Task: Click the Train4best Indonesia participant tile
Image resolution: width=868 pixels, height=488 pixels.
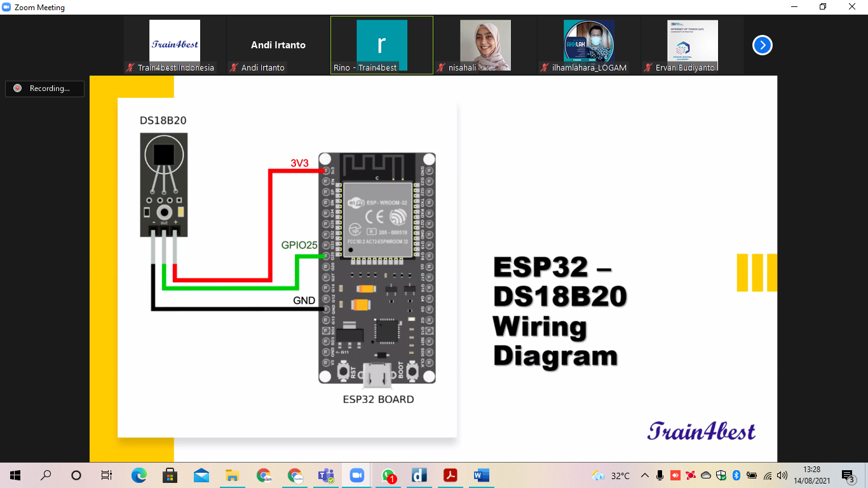Action: click(175, 45)
